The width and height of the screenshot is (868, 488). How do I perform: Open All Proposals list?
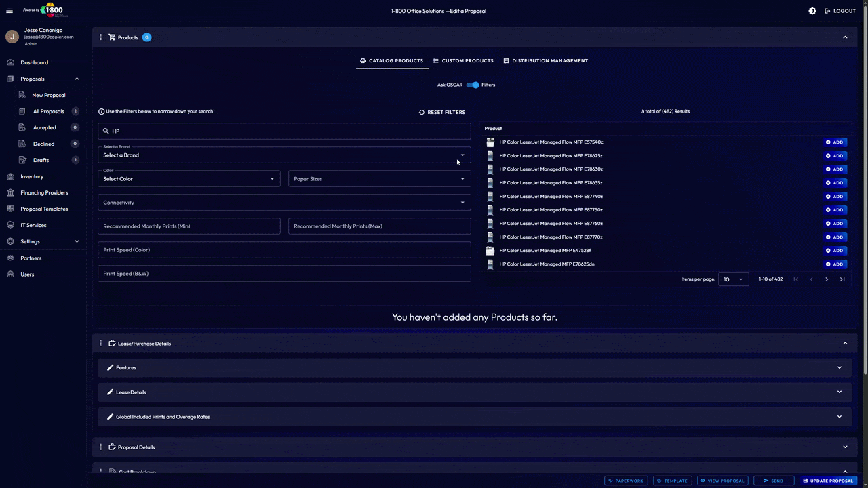[x=49, y=111]
